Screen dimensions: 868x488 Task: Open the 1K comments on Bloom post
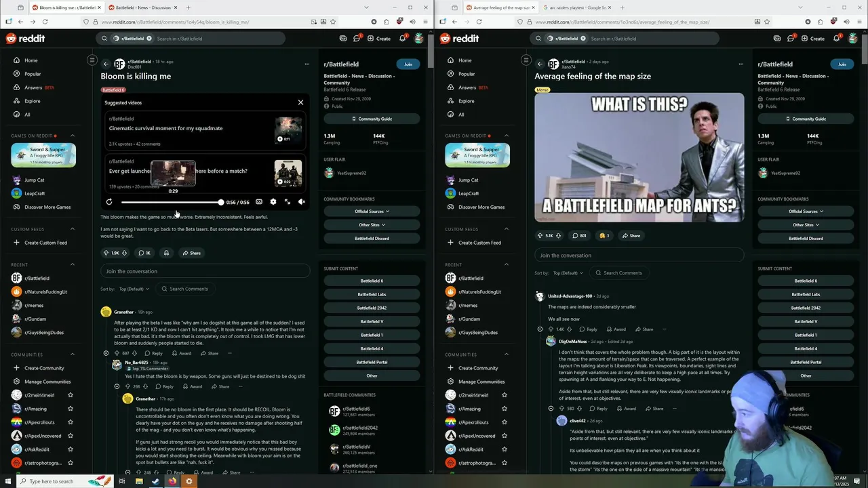click(144, 253)
